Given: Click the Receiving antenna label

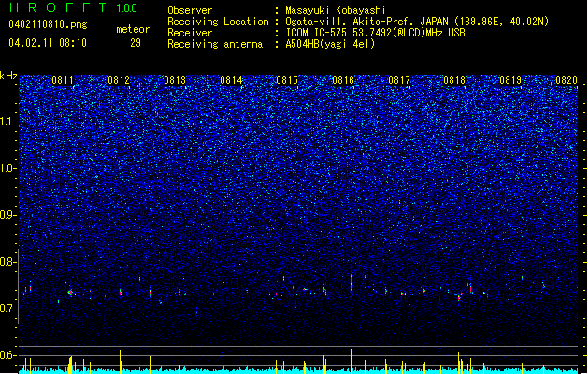Looking at the screenshot, I should click(x=215, y=44).
